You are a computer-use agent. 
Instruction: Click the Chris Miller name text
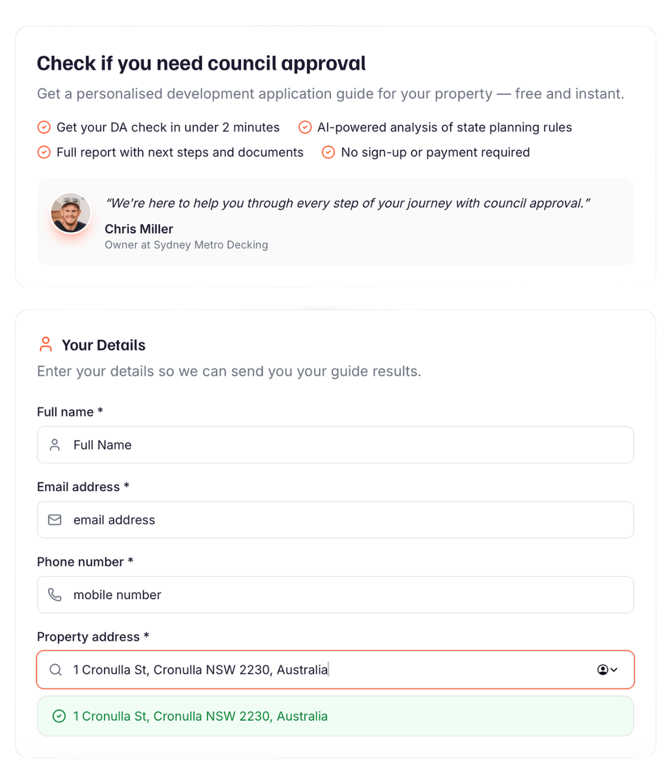[139, 229]
